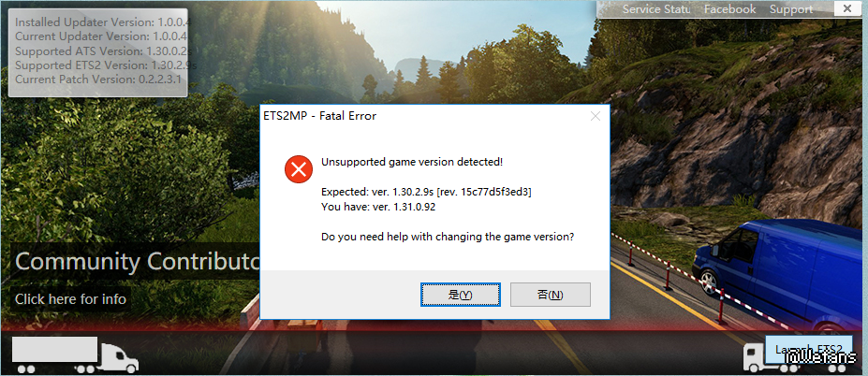Click the Installed Updater Version text
This screenshot has height=376, width=868.
(x=102, y=22)
